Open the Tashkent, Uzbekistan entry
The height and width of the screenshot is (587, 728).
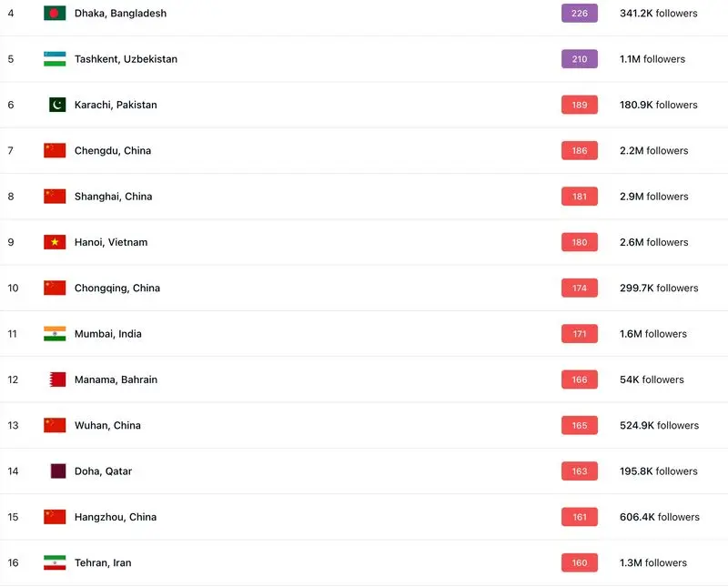pyautogui.click(x=126, y=59)
